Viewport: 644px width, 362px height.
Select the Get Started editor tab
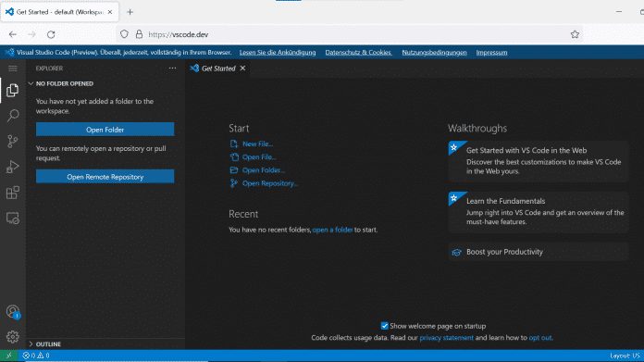pyautogui.click(x=218, y=69)
